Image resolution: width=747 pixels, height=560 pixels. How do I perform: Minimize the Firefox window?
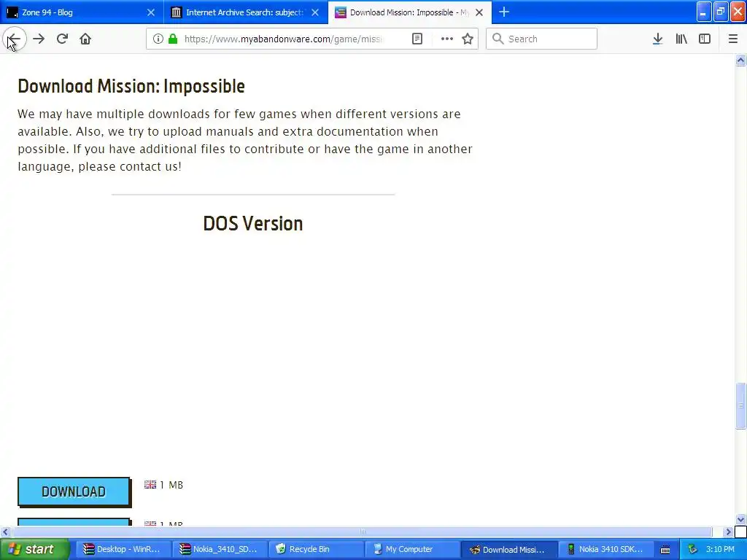pyautogui.click(x=704, y=12)
